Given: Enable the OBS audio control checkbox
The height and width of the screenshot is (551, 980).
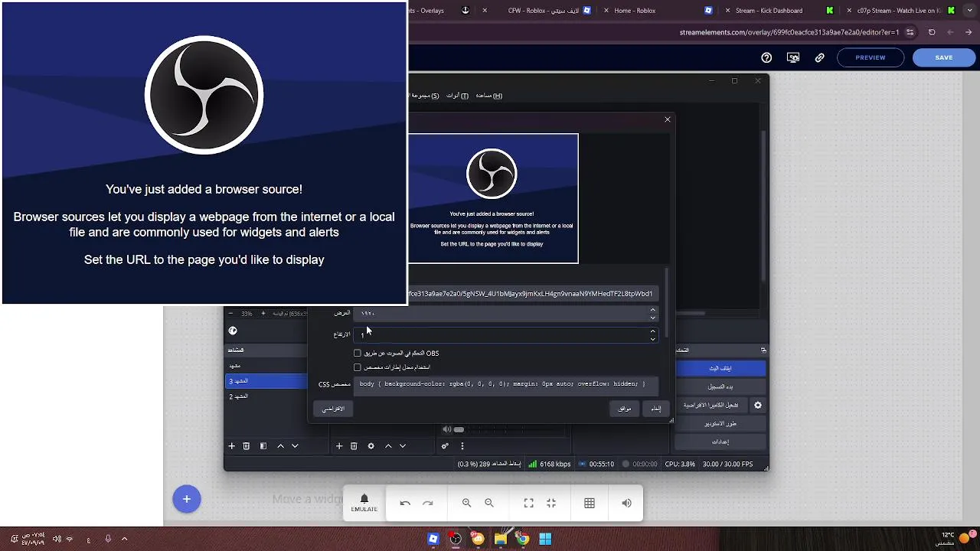Looking at the screenshot, I should 357,353.
